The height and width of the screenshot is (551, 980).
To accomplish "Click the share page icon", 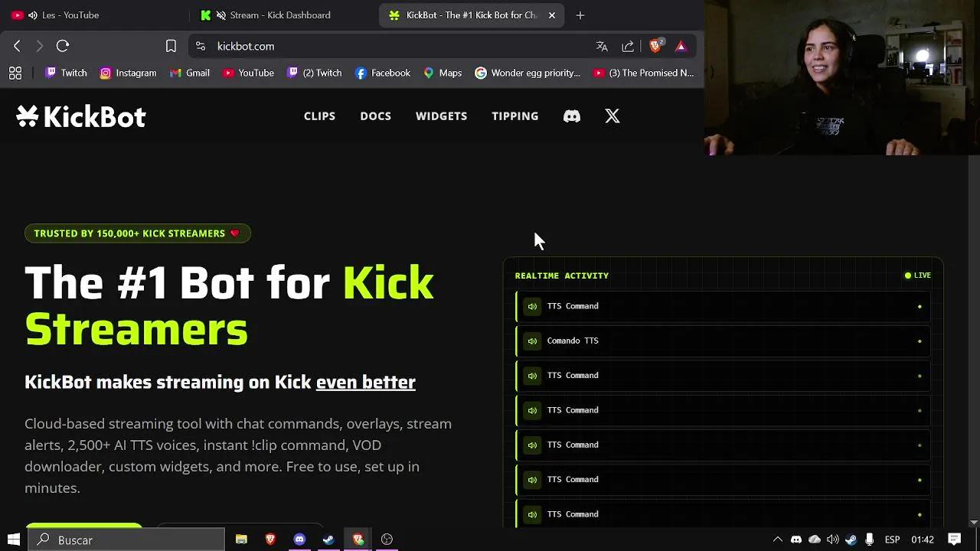I will pyautogui.click(x=628, y=46).
